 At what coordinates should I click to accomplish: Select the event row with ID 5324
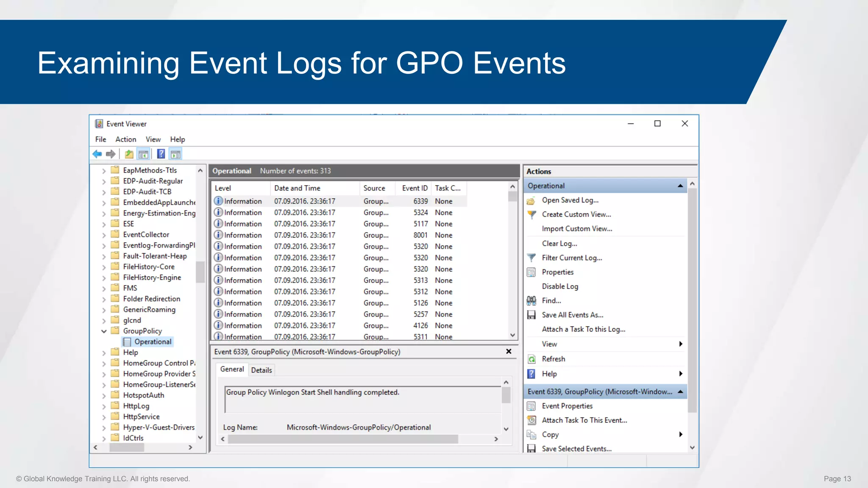[x=339, y=213]
